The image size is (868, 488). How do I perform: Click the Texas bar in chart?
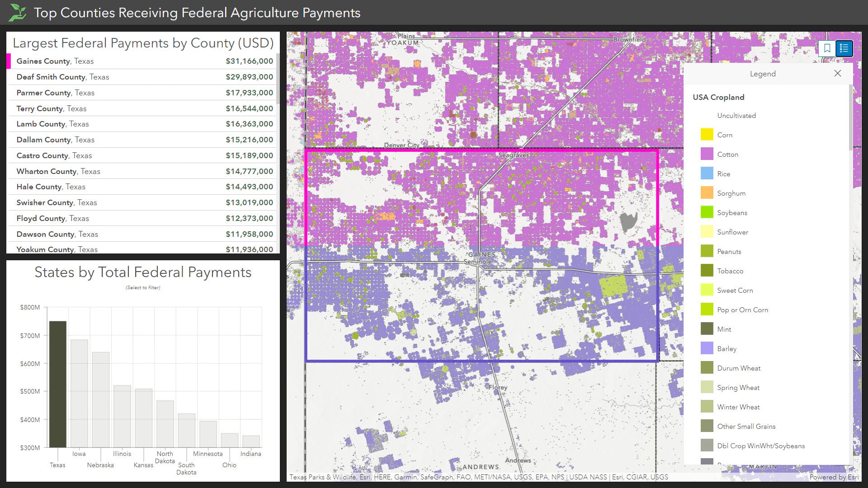pyautogui.click(x=58, y=384)
